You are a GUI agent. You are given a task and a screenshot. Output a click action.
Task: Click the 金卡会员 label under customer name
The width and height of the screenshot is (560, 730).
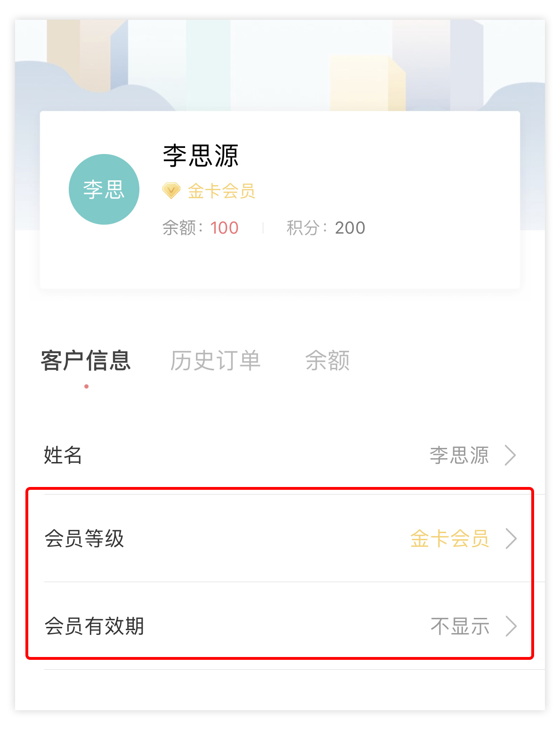(221, 191)
